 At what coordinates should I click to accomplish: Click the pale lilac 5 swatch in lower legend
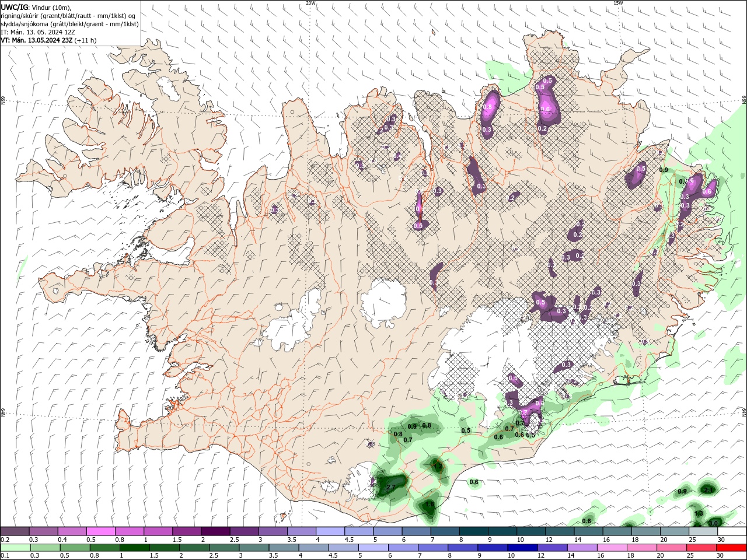coord(373,548)
